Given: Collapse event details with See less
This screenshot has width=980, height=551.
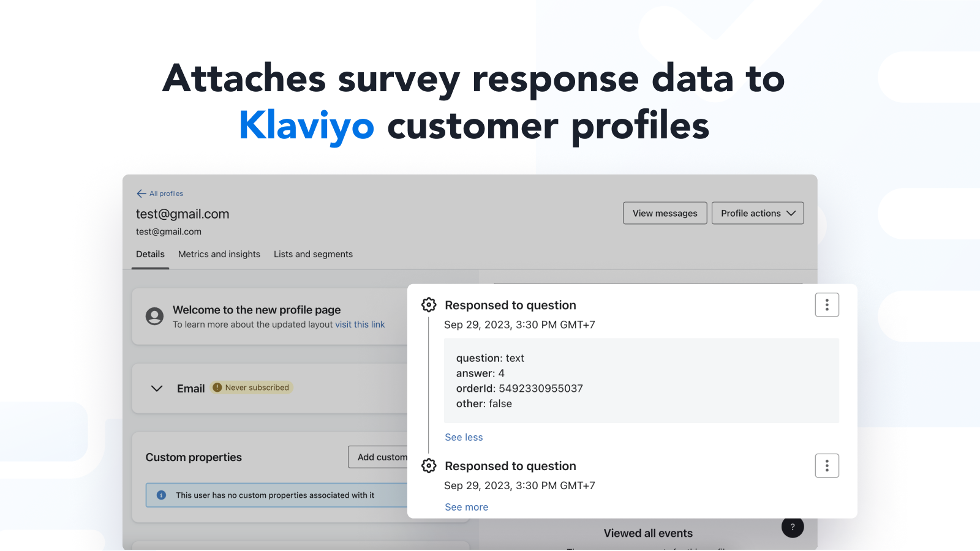Looking at the screenshot, I should (x=464, y=437).
